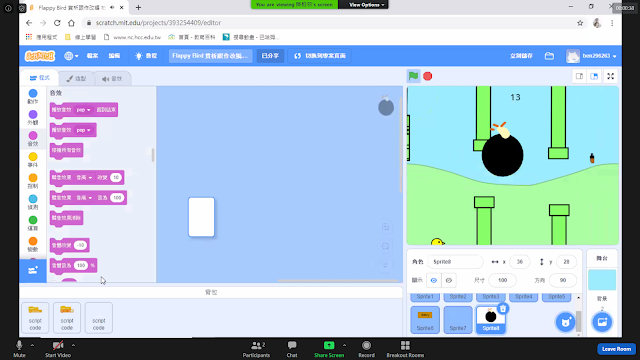
Task: Click the sprite x position field
Action: (x=520, y=262)
